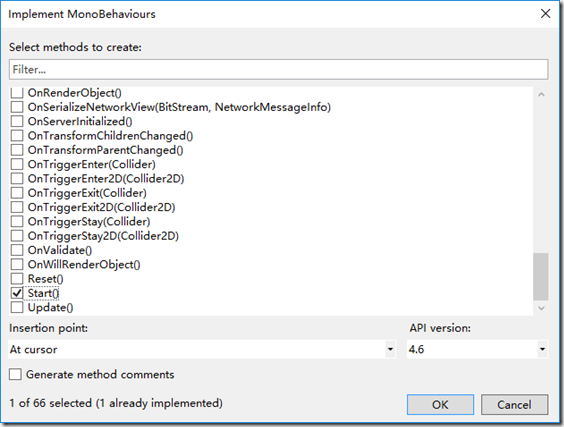Tick OnSerializeNetworkView(BitStream, NetworkMessageInfo) checkbox
564x427 pixels.
coord(17,107)
